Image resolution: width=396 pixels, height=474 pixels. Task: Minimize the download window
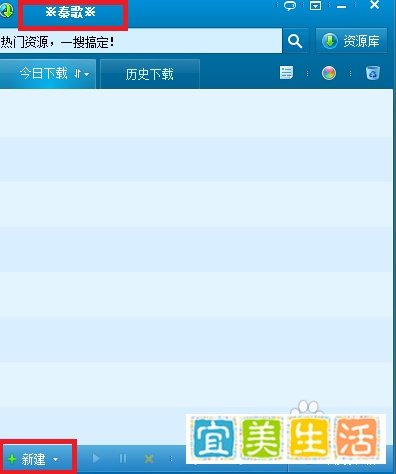341,7
